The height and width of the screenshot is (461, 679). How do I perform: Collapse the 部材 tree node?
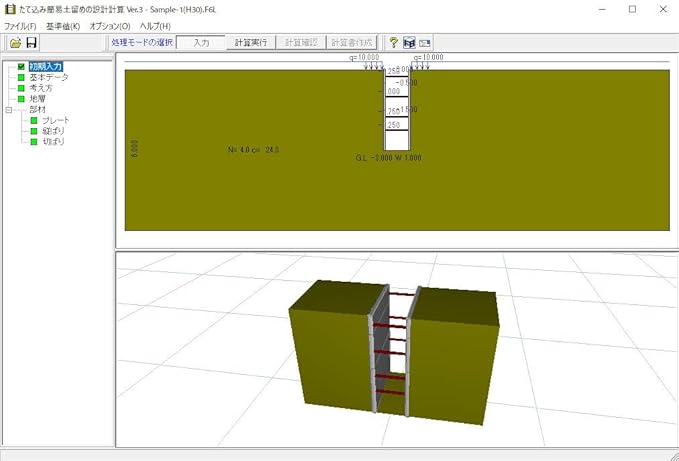pyautogui.click(x=9, y=110)
